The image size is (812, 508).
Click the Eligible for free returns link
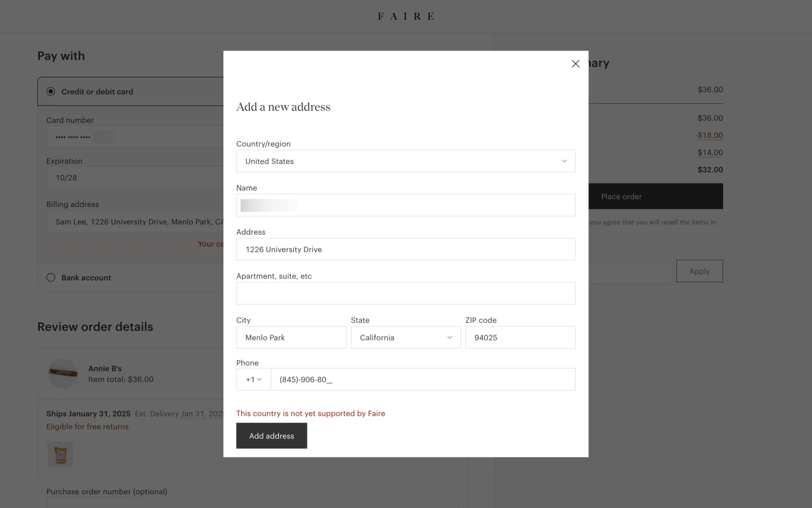tap(87, 427)
